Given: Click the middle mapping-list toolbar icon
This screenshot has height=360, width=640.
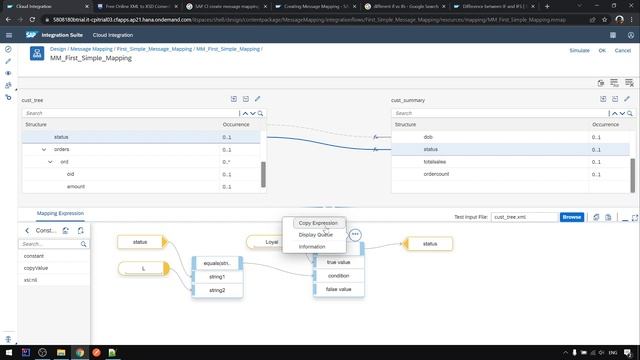Looking at the screenshot, I should coord(614,83).
